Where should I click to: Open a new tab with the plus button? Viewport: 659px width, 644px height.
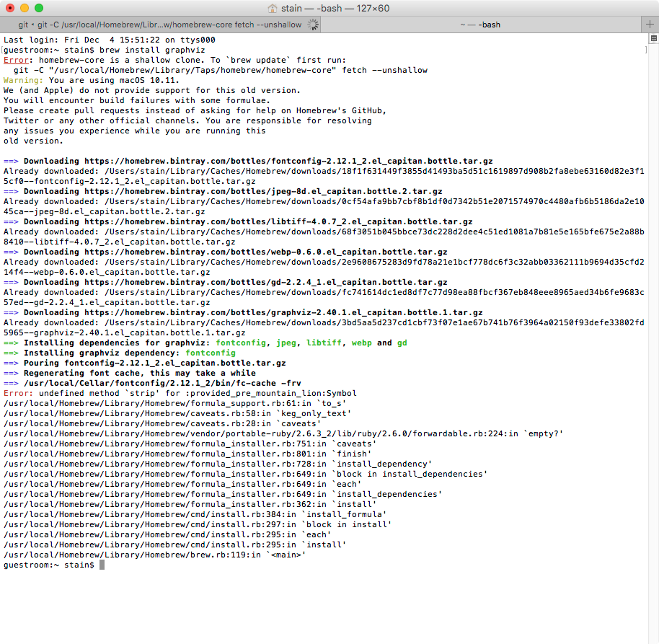(x=650, y=25)
